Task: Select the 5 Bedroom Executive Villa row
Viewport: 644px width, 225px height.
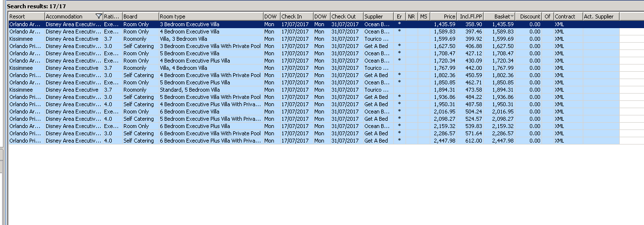Action: pos(314,53)
